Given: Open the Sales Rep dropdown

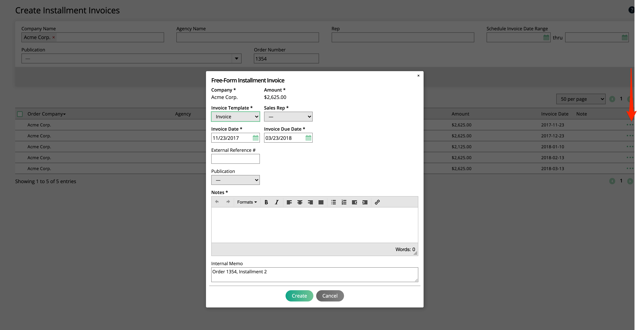Looking at the screenshot, I should point(288,117).
